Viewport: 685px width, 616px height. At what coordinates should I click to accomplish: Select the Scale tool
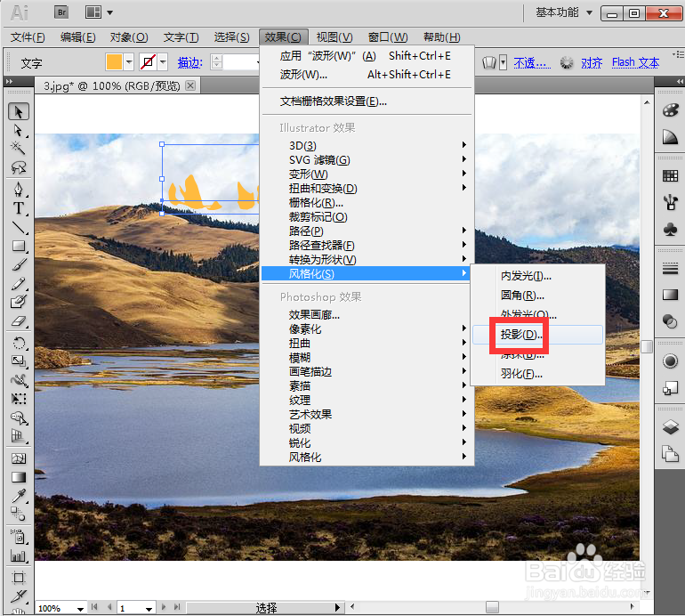click(19, 361)
